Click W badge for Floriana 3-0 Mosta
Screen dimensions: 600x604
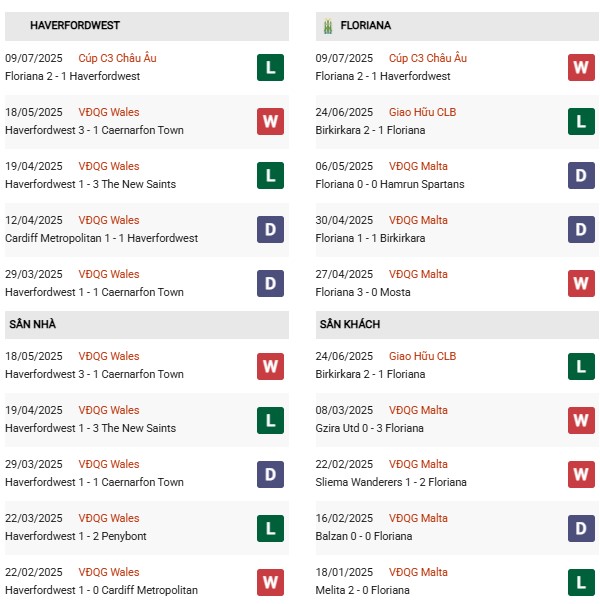[581, 283]
